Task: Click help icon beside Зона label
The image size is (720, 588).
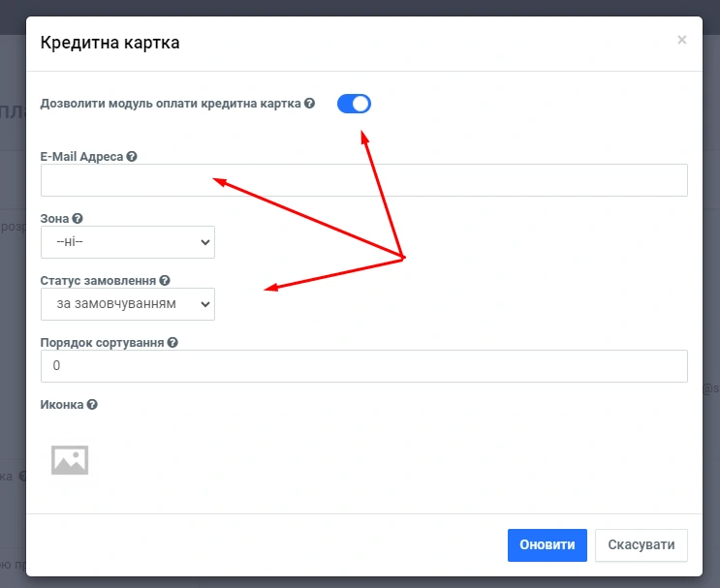Action: coord(78,219)
